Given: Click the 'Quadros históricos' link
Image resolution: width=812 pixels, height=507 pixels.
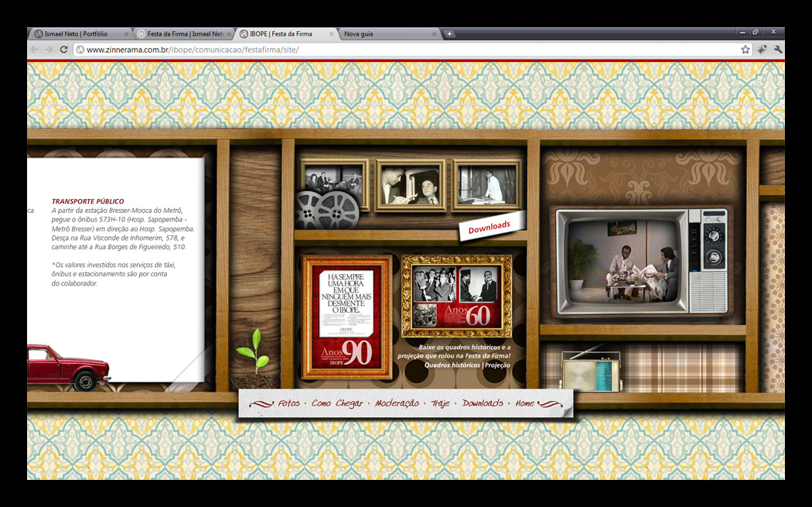Looking at the screenshot, I should [x=452, y=365].
